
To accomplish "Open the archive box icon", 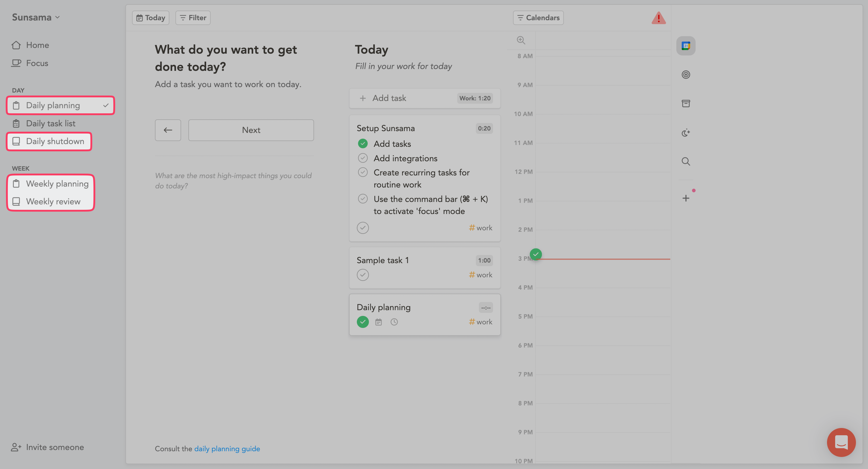I will (686, 103).
